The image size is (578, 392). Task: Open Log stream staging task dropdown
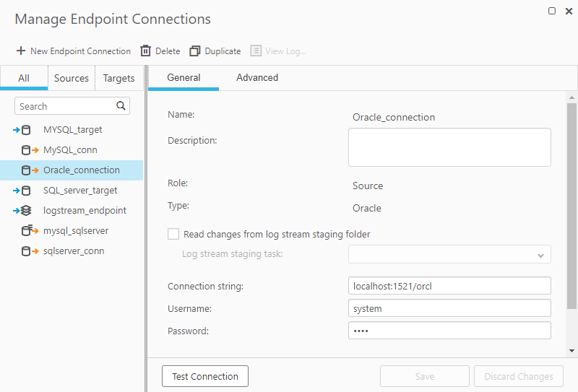pos(540,255)
